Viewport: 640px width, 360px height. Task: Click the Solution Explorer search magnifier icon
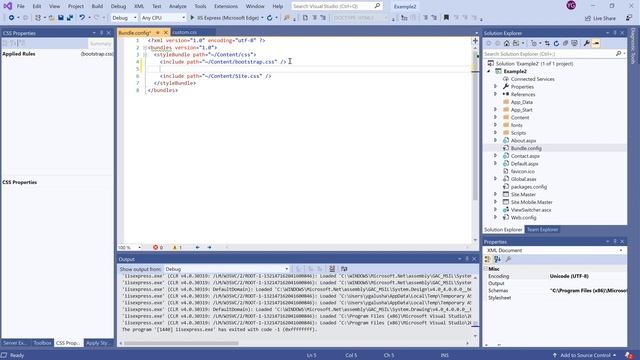(x=618, y=54)
